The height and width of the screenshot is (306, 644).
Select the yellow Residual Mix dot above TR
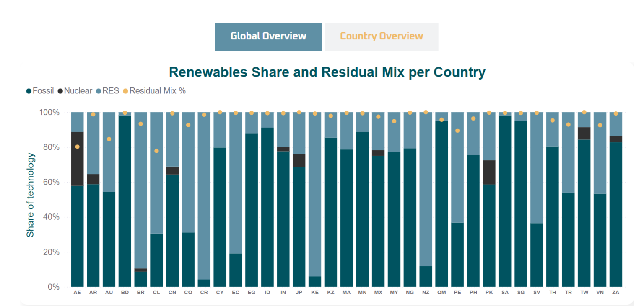coord(568,125)
